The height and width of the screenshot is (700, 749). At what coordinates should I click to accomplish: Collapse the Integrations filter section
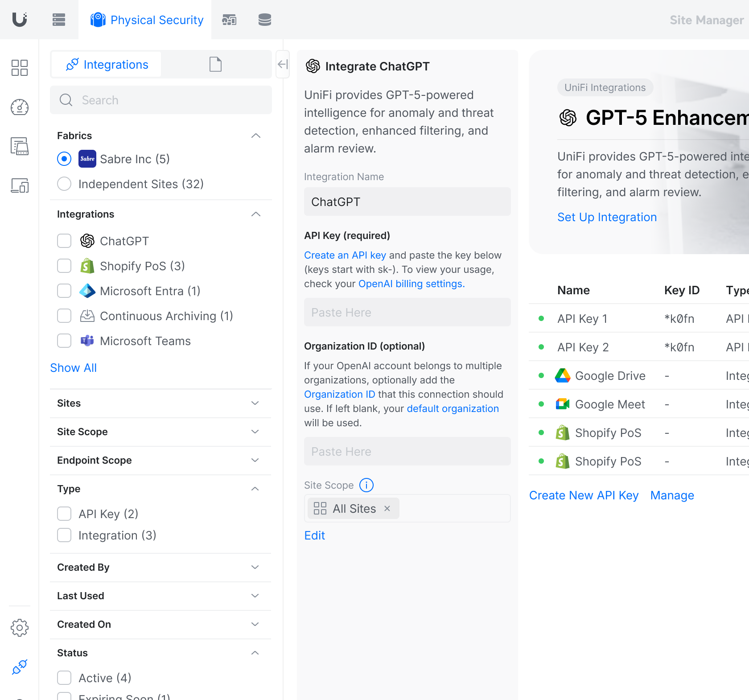[x=255, y=214]
